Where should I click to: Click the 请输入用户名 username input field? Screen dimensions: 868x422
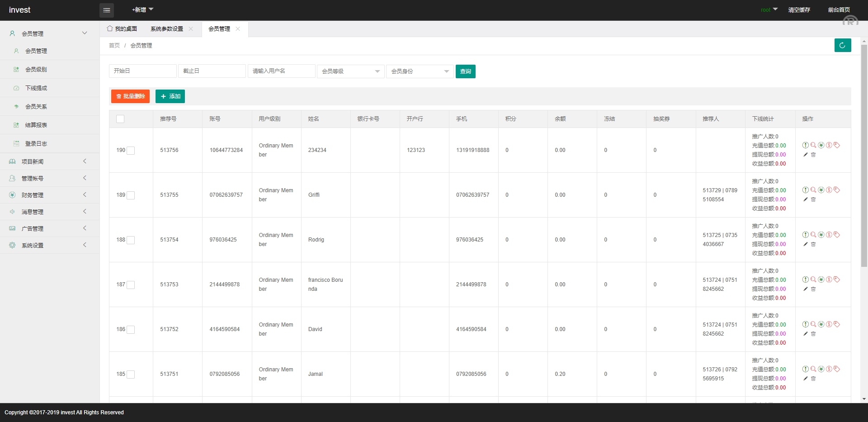pyautogui.click(x=281, y=71)
